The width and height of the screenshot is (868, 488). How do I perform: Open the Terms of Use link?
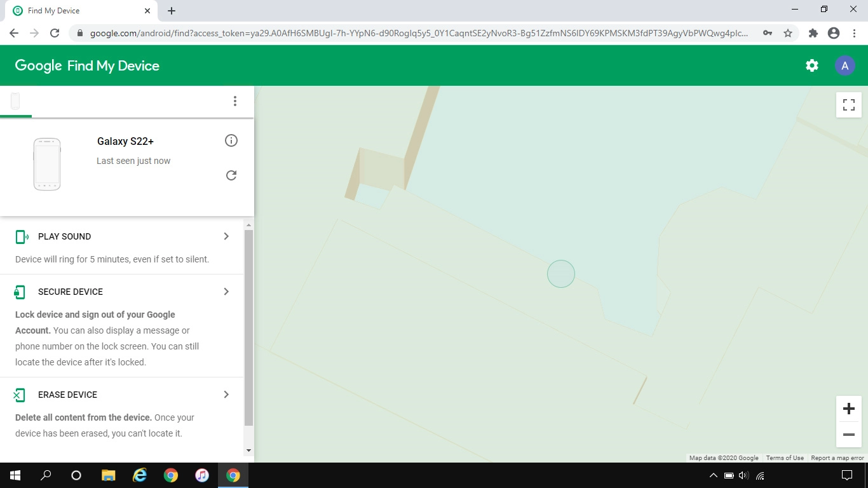pyautogui.click(x=784, y=458)
